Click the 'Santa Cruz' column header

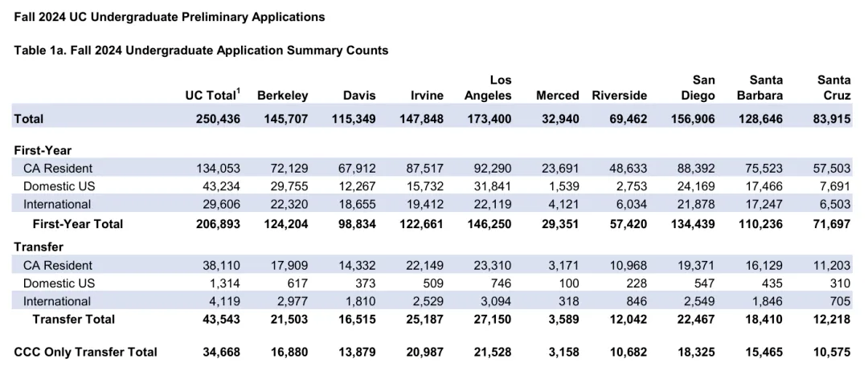(x=833, y=88)
